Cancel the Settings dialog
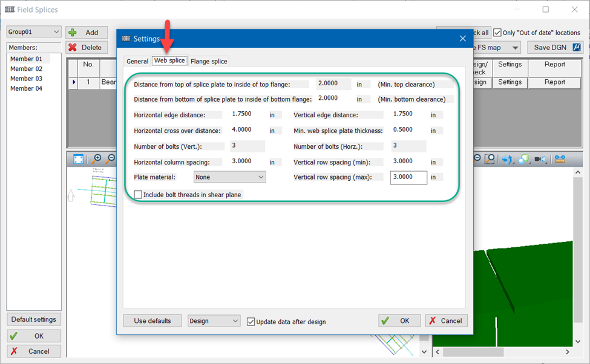Viewport: 590px width, 364px height. coord(446,320)
